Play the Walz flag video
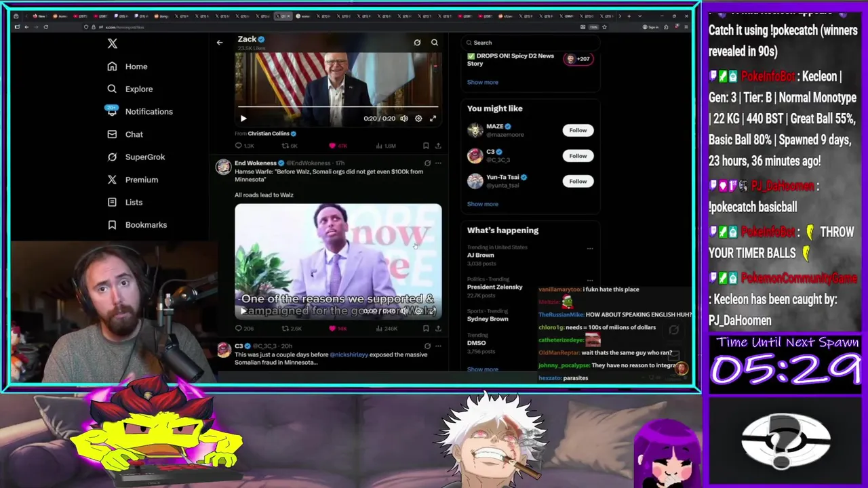This screenshot has width=868, height=488. [x=243, y=119]
